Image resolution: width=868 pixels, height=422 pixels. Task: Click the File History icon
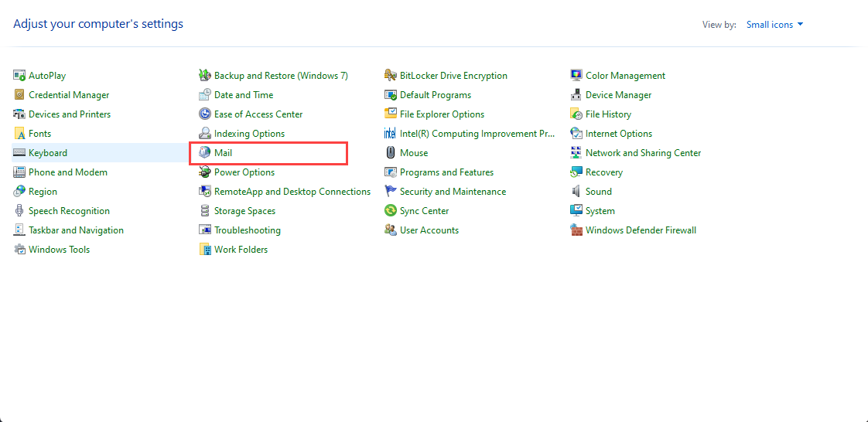tap(577, 114)
